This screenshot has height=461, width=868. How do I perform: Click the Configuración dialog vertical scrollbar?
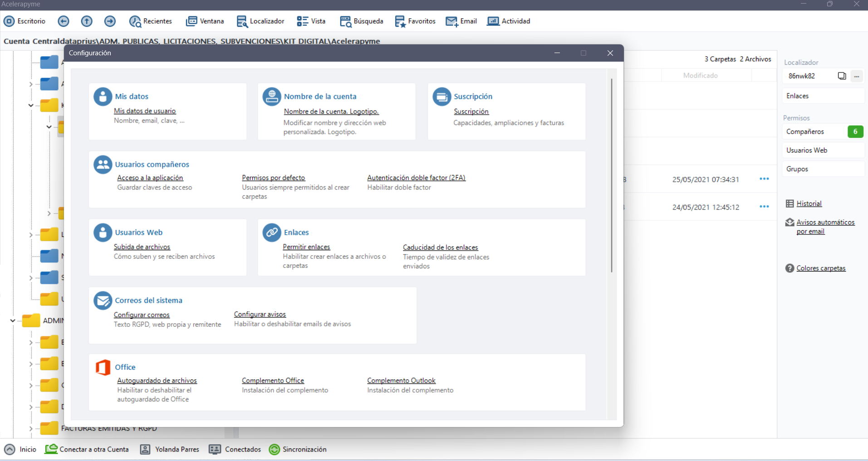612,175
